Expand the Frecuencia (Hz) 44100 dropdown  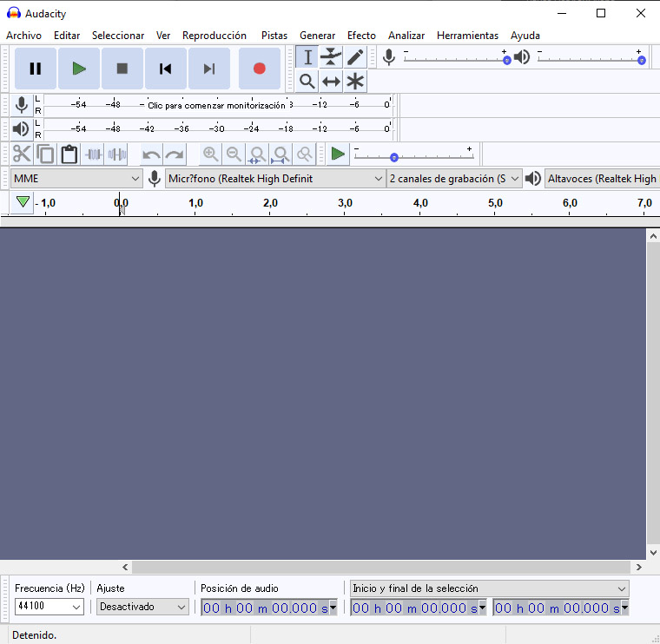pos(49,607)
